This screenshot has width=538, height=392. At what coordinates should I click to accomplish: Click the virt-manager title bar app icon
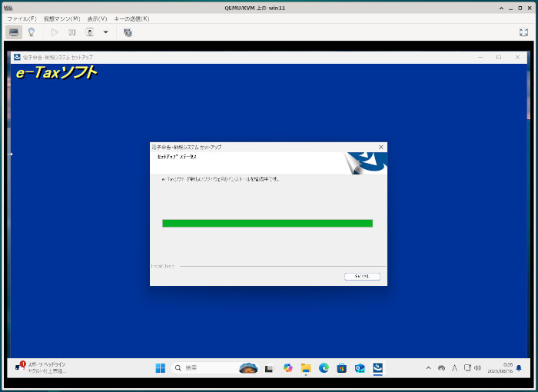pos(8,8)
